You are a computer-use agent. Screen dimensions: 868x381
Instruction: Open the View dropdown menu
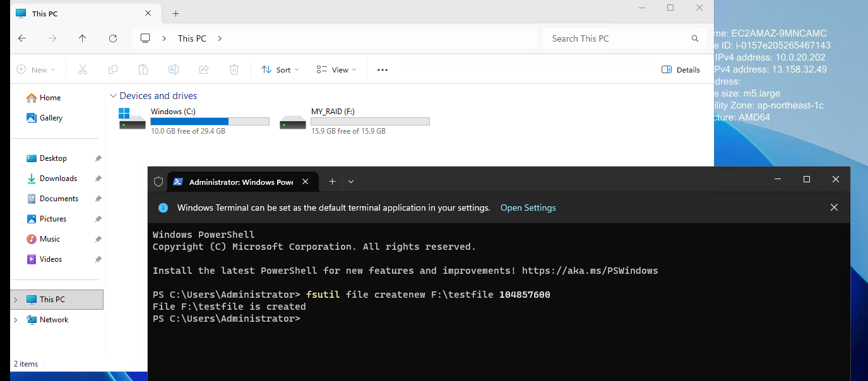(x=336, y=70)
